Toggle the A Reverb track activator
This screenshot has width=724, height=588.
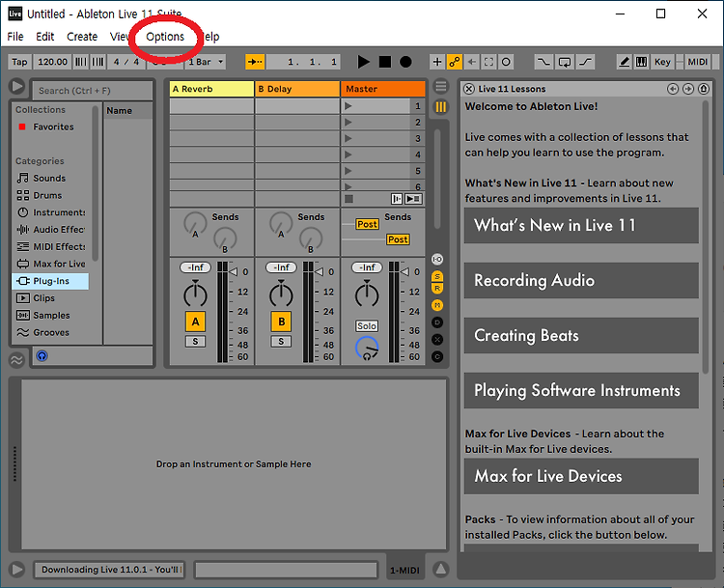coord(195,322)
